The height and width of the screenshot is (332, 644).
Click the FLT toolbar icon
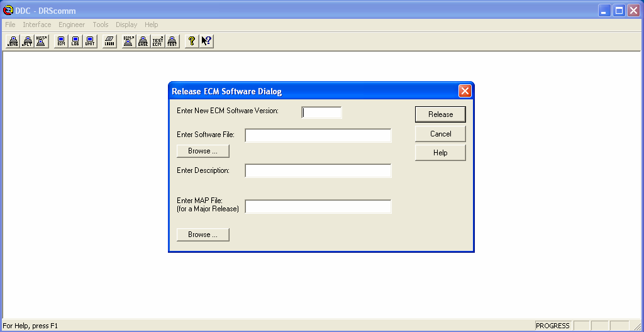coord(28,41)
